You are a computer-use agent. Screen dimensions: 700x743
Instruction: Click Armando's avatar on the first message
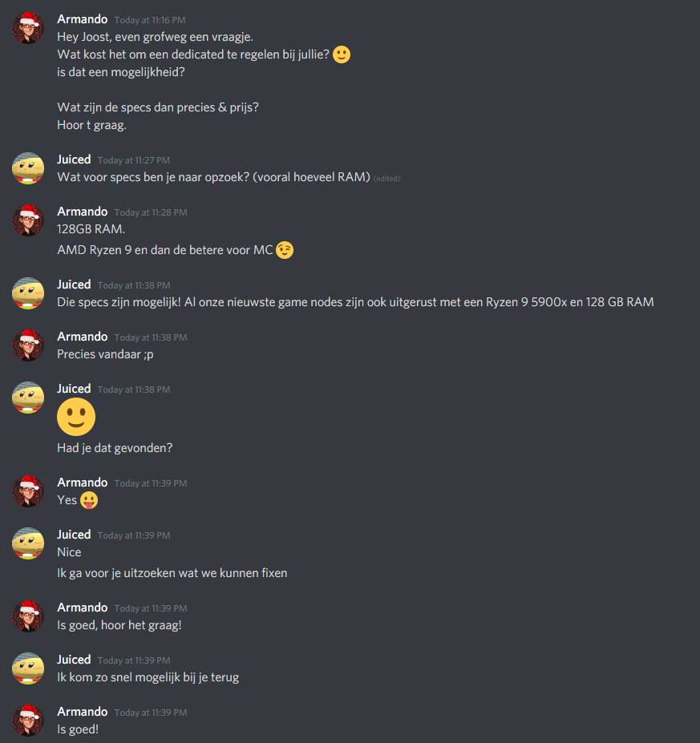tap(28, 28)
